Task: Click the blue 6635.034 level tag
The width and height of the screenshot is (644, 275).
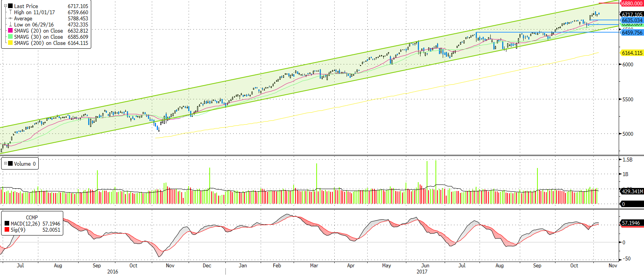Action: click(x=631, y=20)
